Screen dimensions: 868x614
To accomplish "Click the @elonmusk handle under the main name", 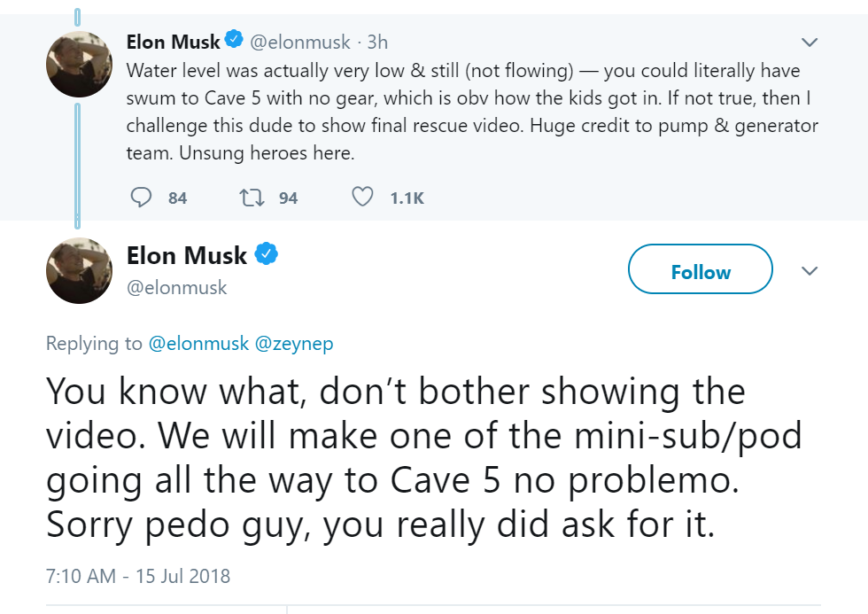I will tap(177, 287).
